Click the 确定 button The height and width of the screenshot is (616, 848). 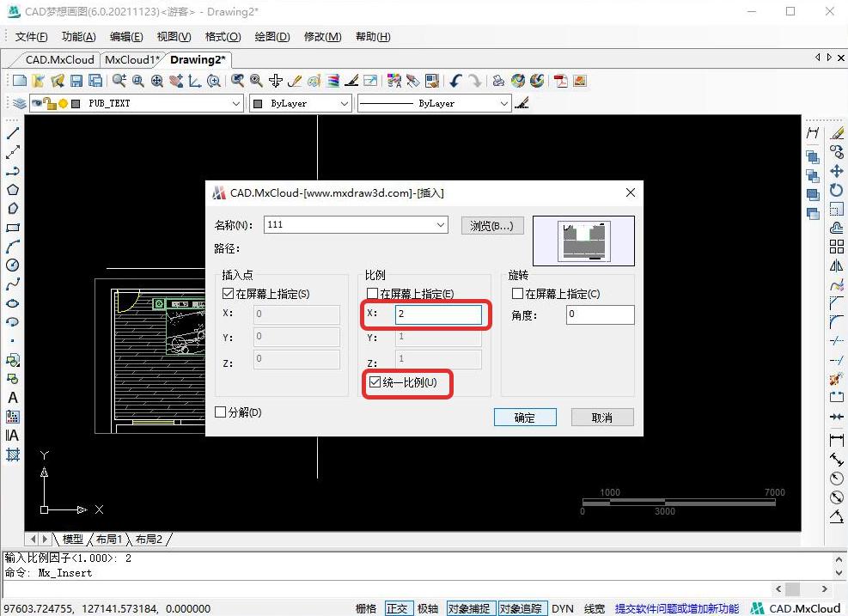[x=524, y=418]
